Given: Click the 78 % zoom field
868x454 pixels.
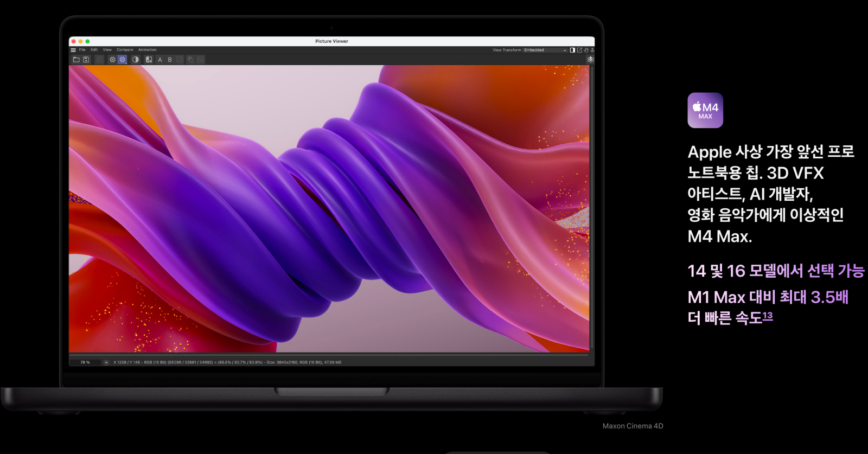Looking at the screenshot, I should point(85,362).
